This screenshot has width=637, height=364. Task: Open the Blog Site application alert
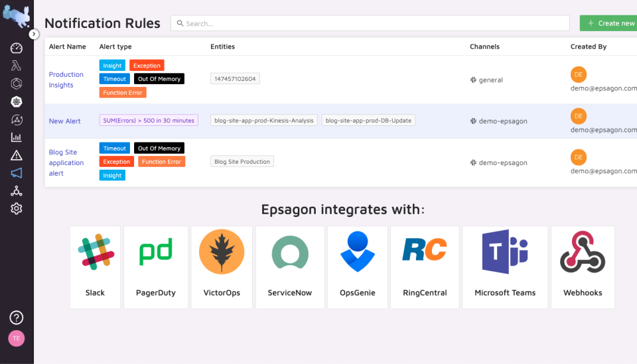(x=66, y=162)
